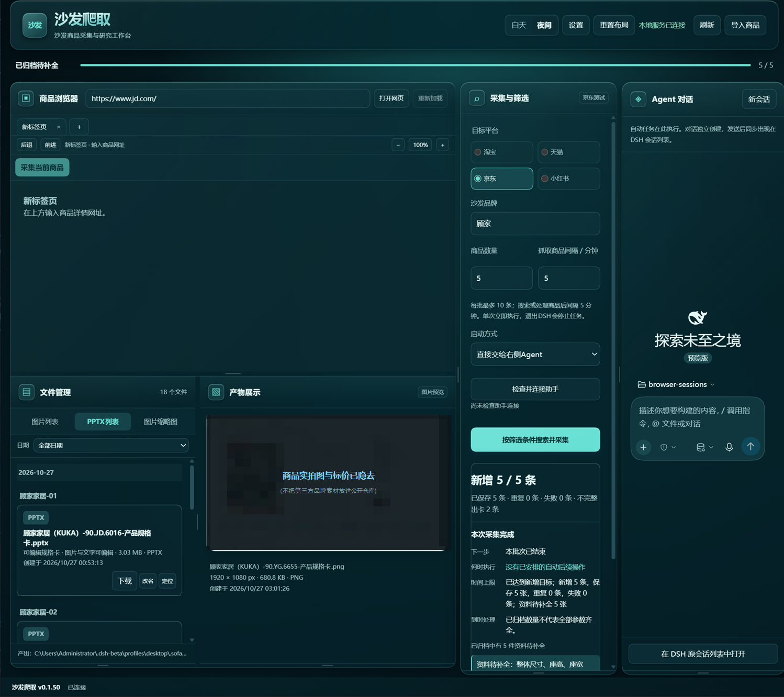Image resolution: width=784 pixels, height=697 pixels.
Task: Click the database model icon in Agent input
Action: (700, 447)
